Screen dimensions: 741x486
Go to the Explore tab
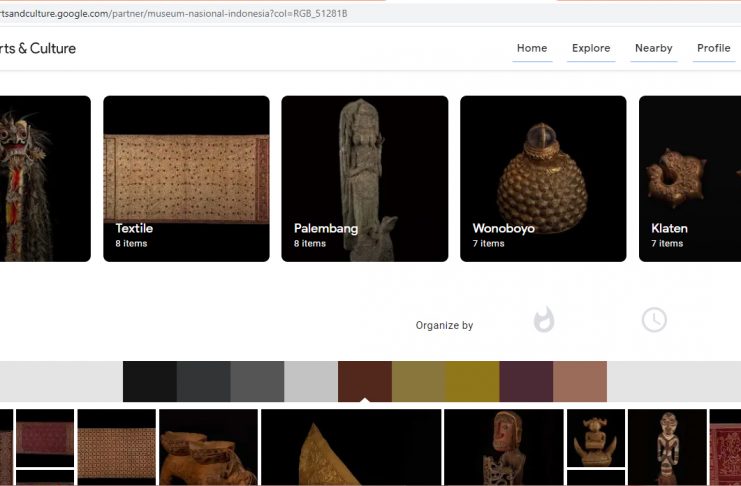(591, 48)
